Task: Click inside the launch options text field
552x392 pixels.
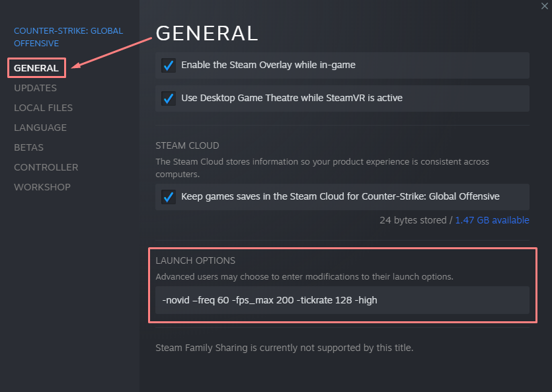Action: (x=342, y=300)
